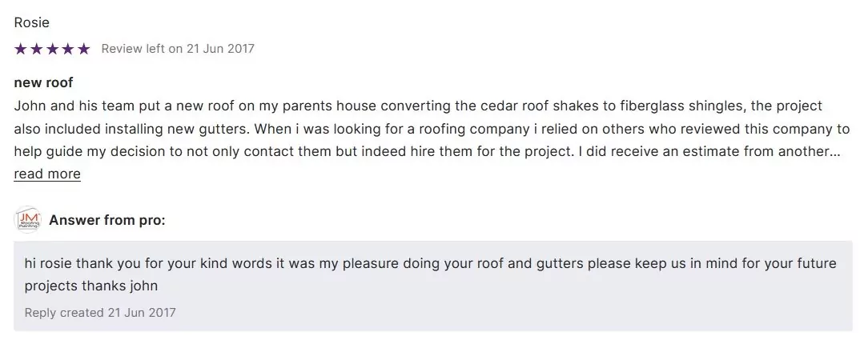Expand the review with 'read more'

coord(47,174)
